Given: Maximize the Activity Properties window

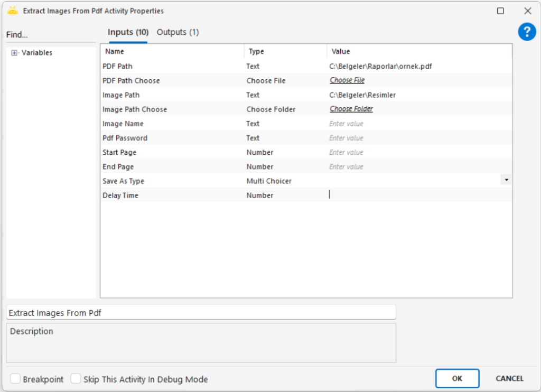Looking at the screenshot, I should coord(500,11).
